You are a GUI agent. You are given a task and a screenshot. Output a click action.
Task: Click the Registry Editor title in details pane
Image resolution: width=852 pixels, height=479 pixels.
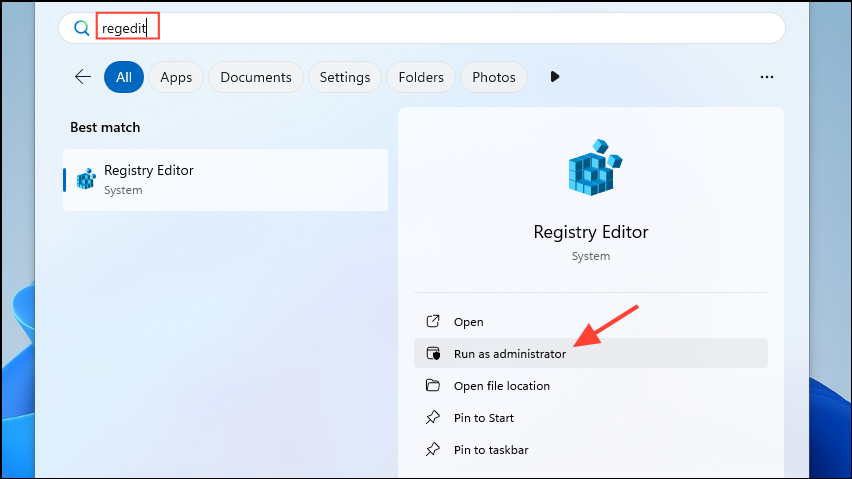pos(591,232)
